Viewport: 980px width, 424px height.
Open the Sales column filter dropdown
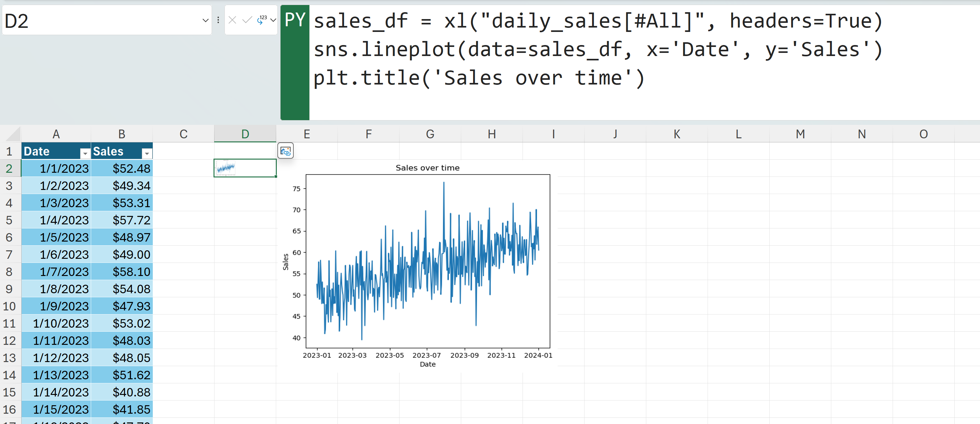147,153
